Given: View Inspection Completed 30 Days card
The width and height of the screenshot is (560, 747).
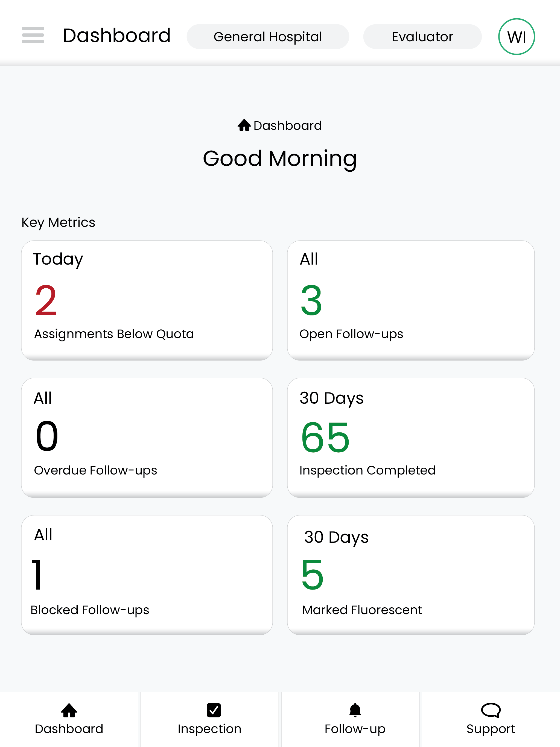Looking at the screenshot, I should click(x=411, y=438).
